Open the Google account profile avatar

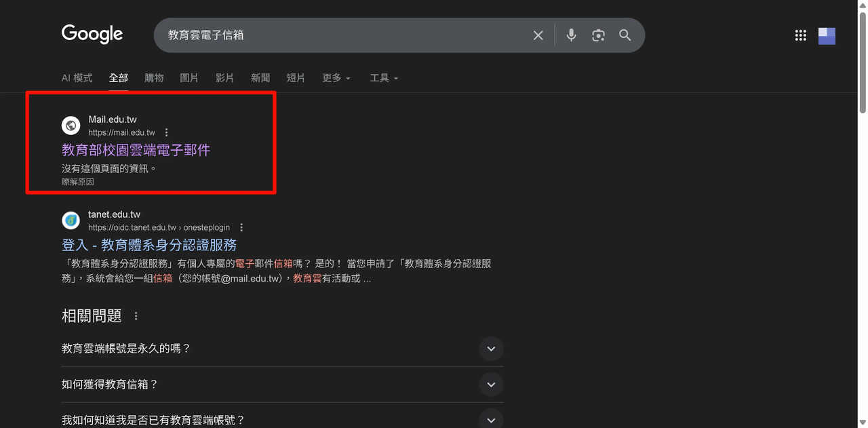click(827, 35)
